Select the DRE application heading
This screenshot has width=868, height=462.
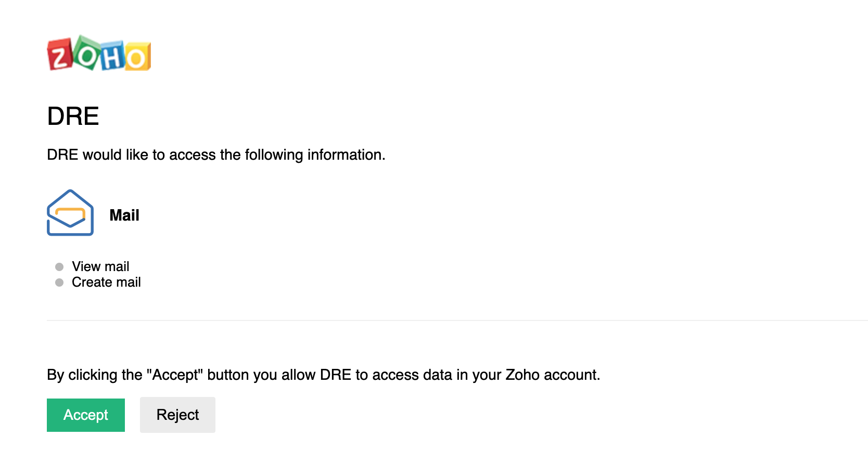pyautogui.click(x=73, y=116)
